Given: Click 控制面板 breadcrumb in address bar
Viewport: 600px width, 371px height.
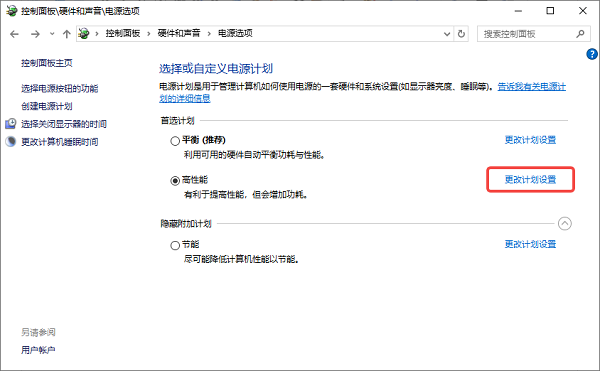Looking at the screenshot, I should tap(123, 34).
